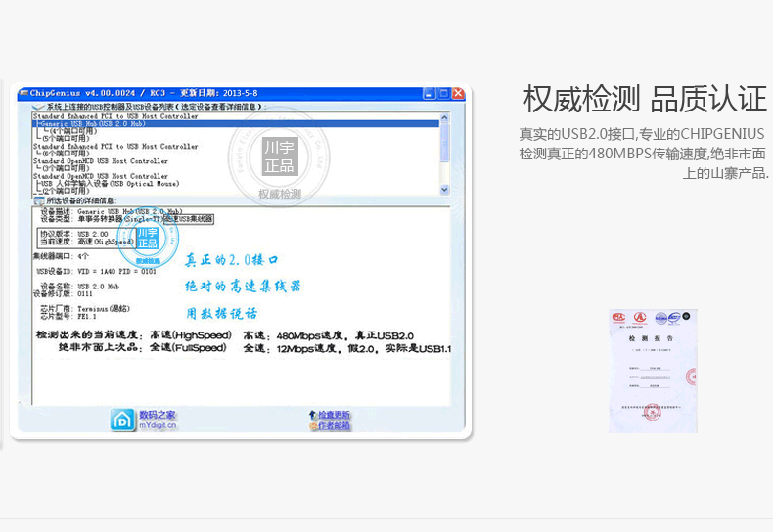Maximize the ChipGenius window
773x532 pixels.
pos(443,93)
